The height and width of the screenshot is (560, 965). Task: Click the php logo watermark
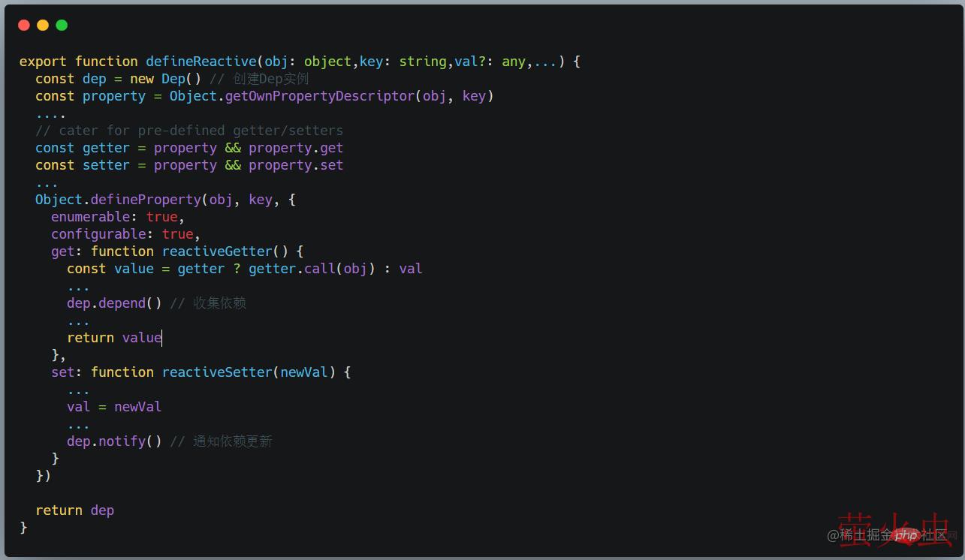pos(906,534)
